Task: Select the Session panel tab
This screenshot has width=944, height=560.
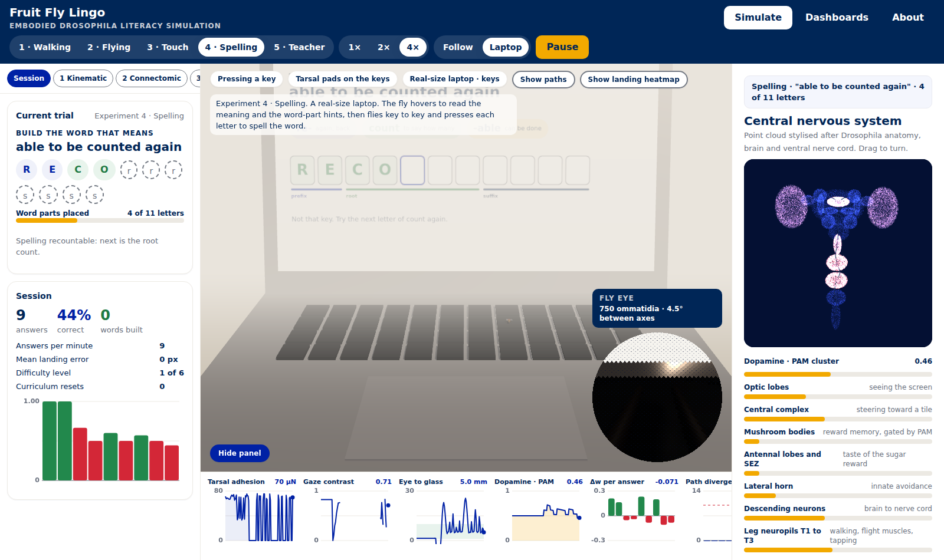Action: coord(29,78)
